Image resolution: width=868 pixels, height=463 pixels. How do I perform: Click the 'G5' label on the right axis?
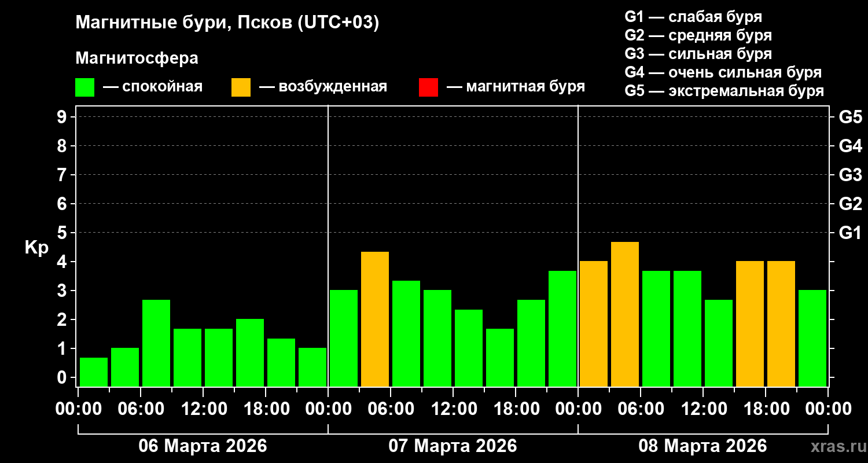point(850,117)
